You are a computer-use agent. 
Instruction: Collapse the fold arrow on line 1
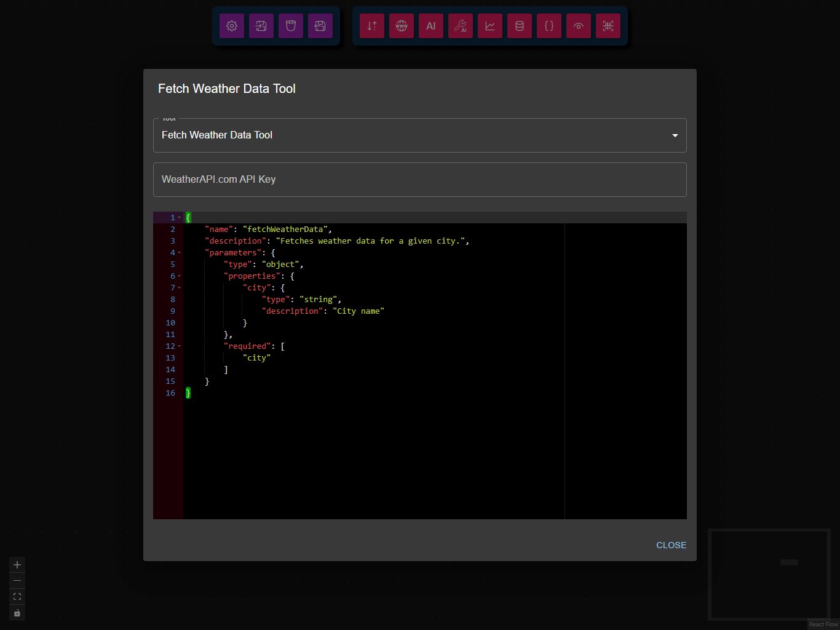coord(179,218)
